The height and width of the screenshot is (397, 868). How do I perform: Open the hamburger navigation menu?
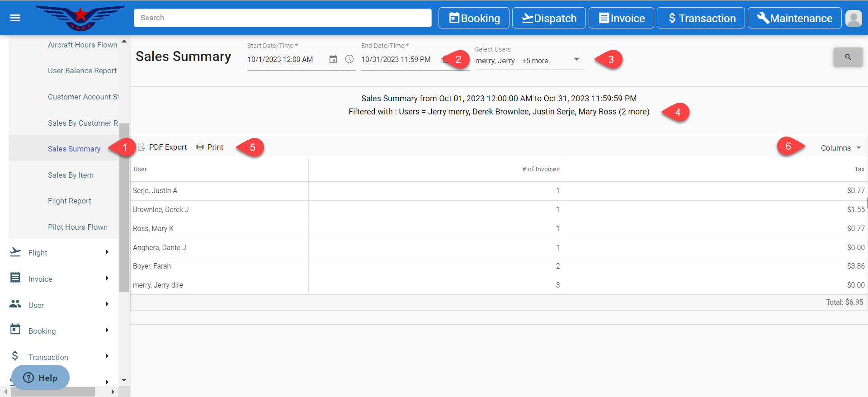pos(15,18)
